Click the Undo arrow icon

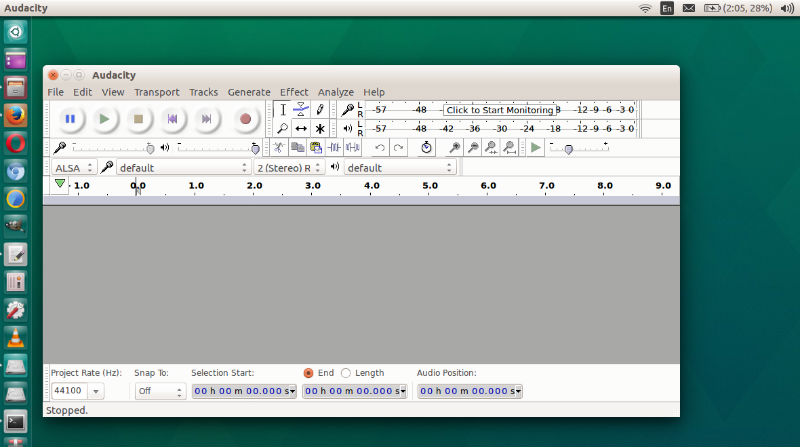[380, 148]
